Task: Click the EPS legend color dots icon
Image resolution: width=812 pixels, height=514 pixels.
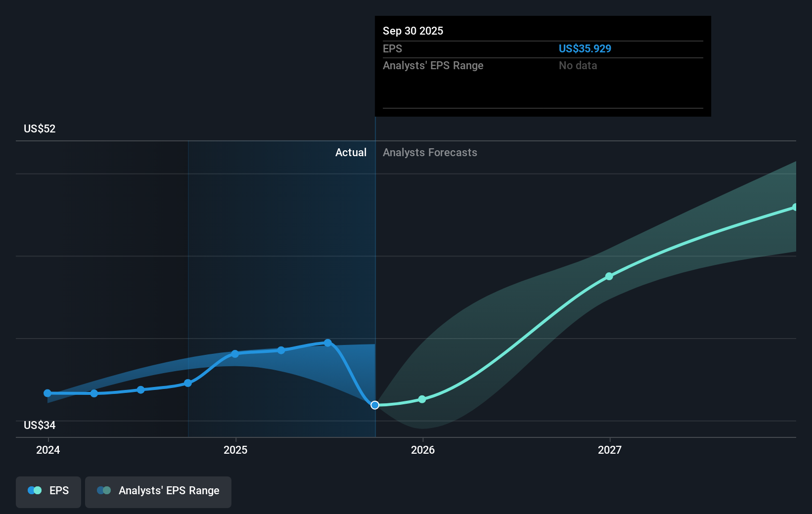Action: [x=35, y=491]
